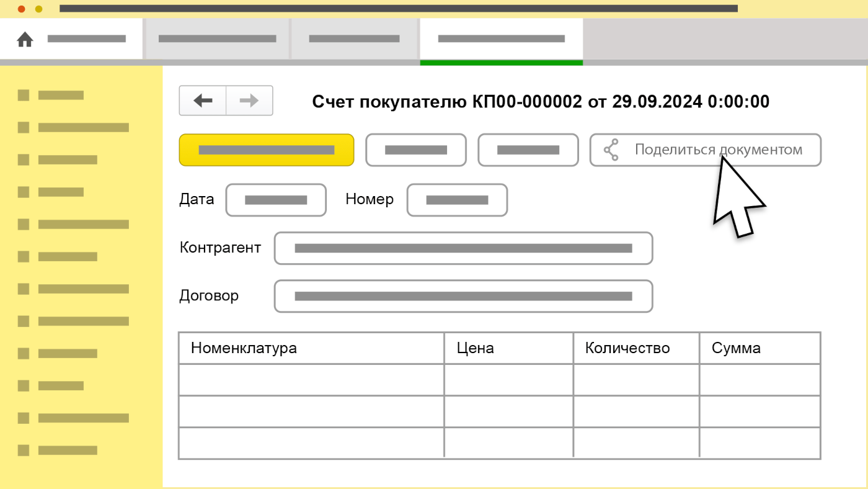This screenshot has height=489, width=868.
Task: Click the Количество column header
Action: (x=637, y=348)
